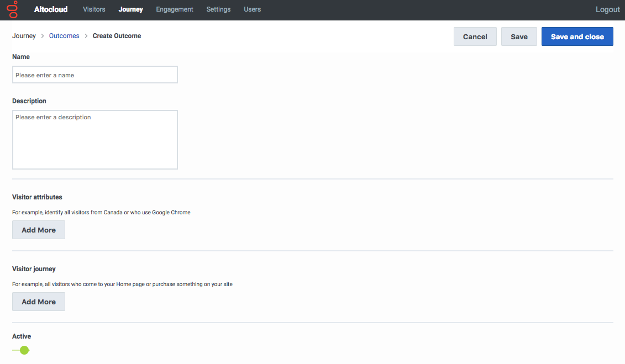Toggle the Active switch off
This screenshot has height=364, width=625.
tap(21, 350)
